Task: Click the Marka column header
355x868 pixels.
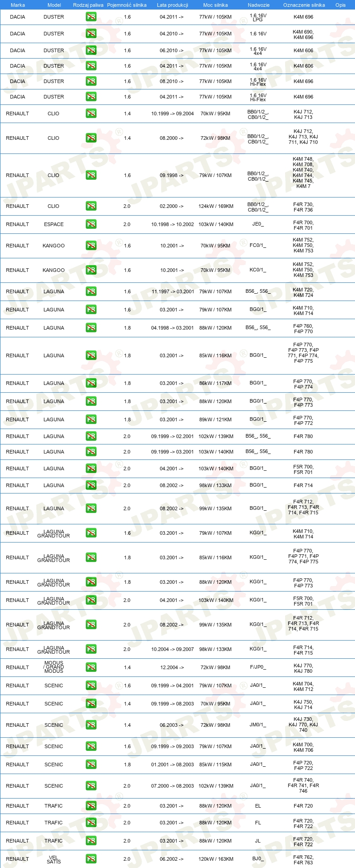Action: pyautogui.click(x=18, y=5)
